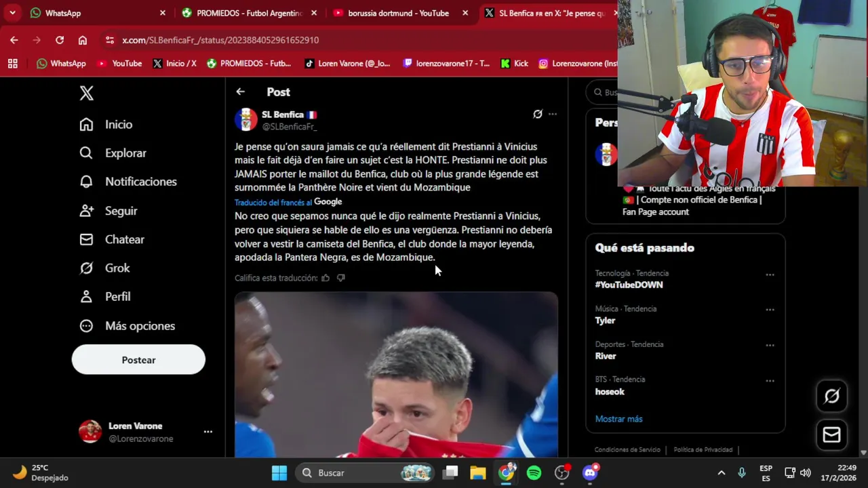Open more options for #YouTubeDOWN trend

pyautogui.click(x=770, y=274)
